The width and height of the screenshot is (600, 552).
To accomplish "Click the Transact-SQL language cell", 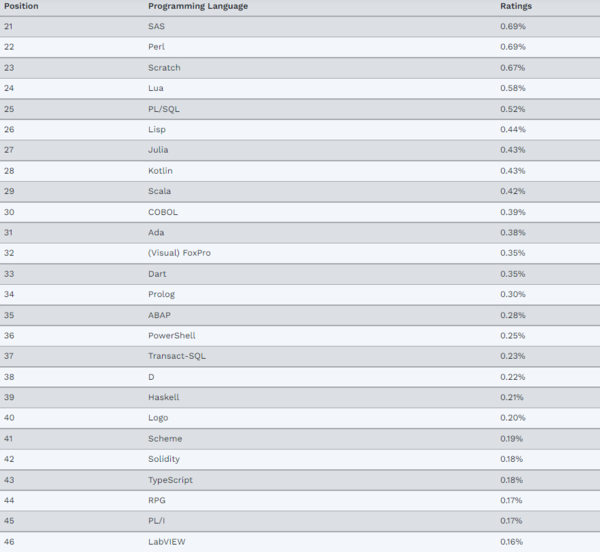I will [x=177, y=356].
